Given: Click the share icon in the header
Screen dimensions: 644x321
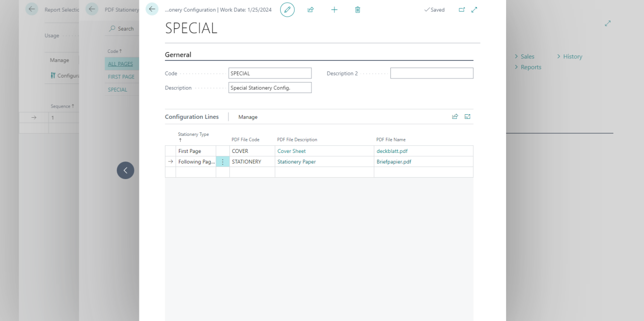Looking at the screenshot, I should point(310,10).
